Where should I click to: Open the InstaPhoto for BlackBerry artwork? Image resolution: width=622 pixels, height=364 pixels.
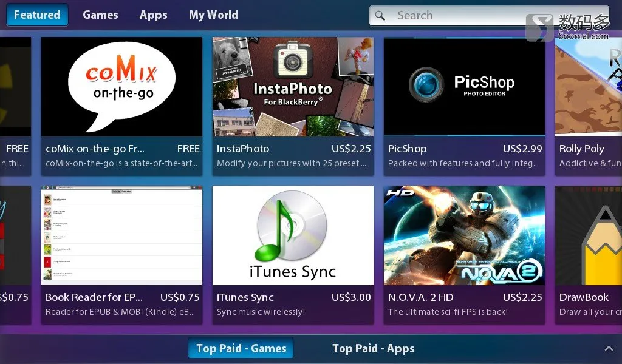coord(293,87)
